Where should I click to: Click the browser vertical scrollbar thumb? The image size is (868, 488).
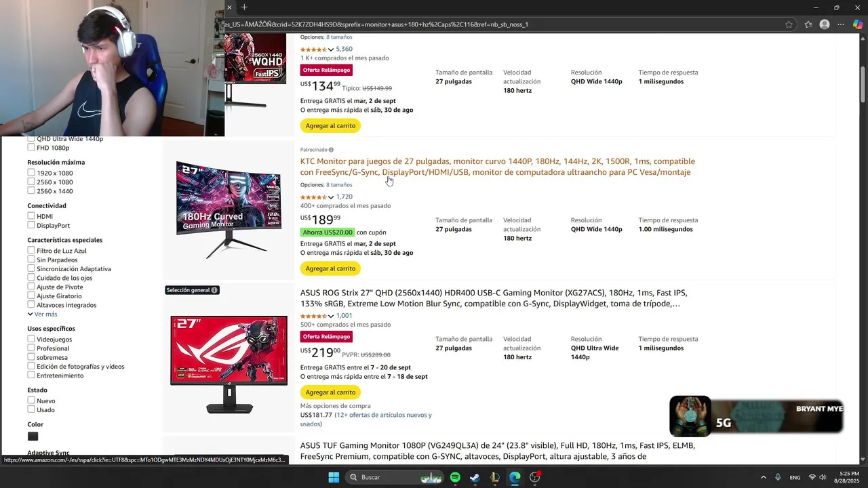(863, 84)
